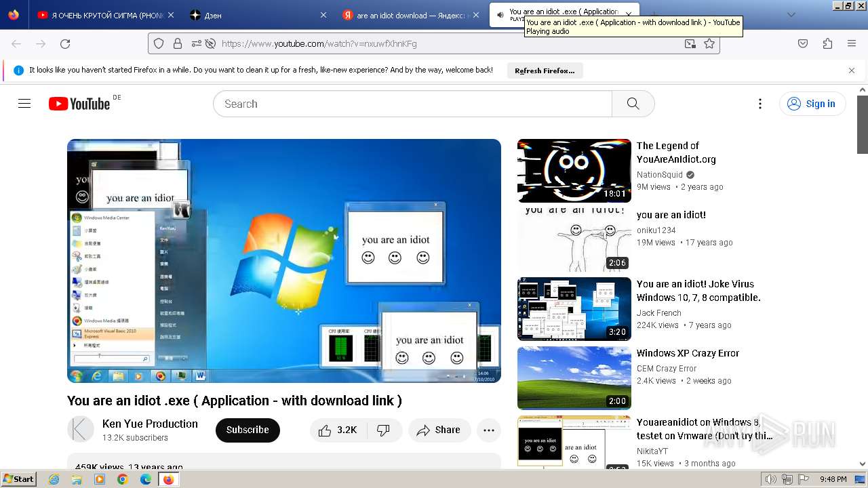Switch to the Дзен tab
This screenshot has width=868, height=488.
pos(258,15)
